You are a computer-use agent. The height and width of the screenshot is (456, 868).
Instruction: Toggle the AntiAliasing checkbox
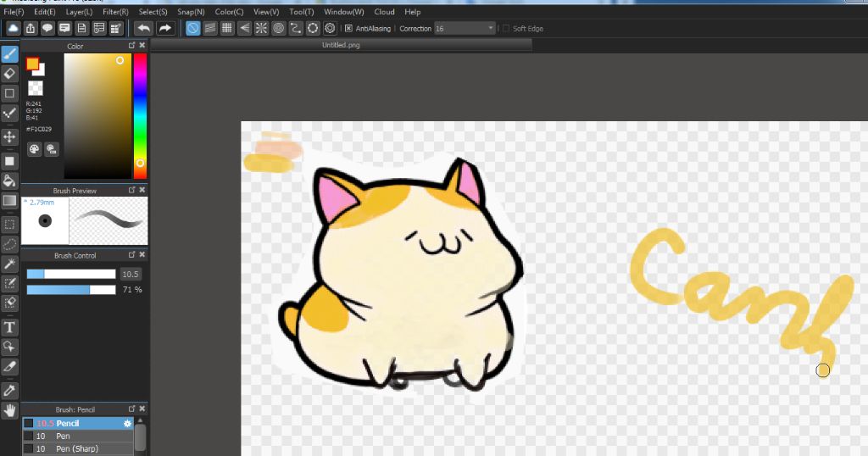click(x=348, y=28)
